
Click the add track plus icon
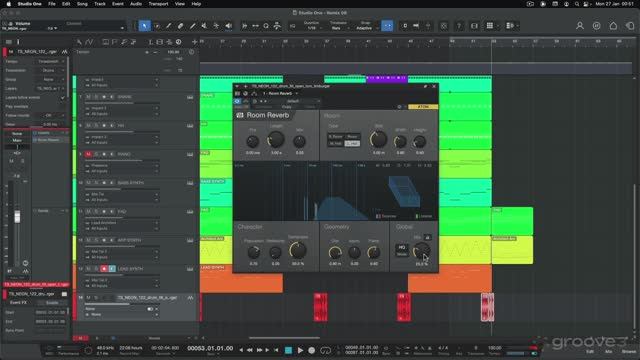(195, 42)
